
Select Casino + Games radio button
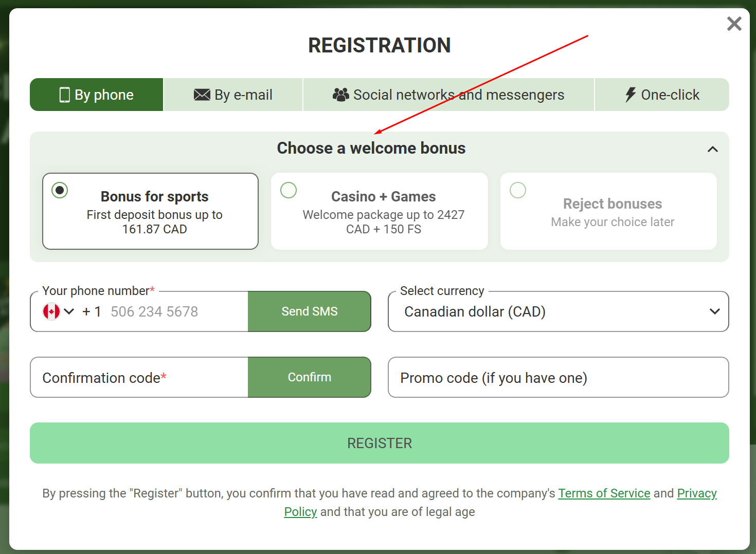289,190
